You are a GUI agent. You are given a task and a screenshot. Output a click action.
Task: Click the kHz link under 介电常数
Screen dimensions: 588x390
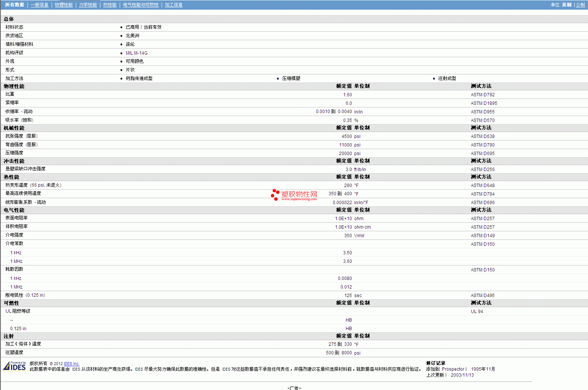click(17, 253)
